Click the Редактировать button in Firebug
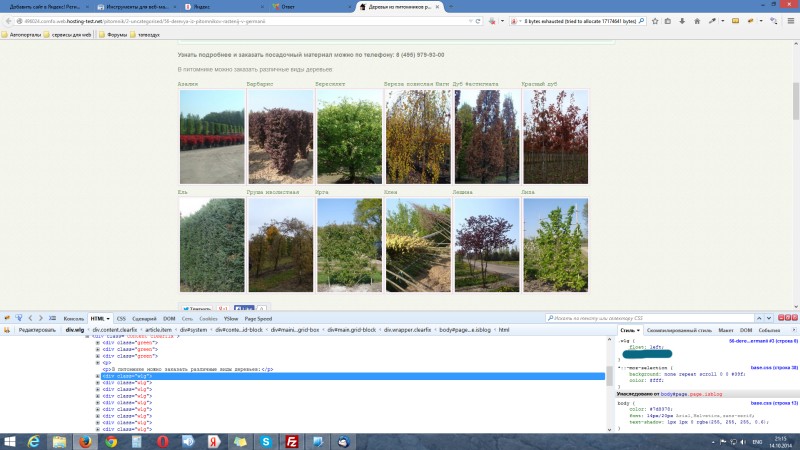 tap(37, 330)
